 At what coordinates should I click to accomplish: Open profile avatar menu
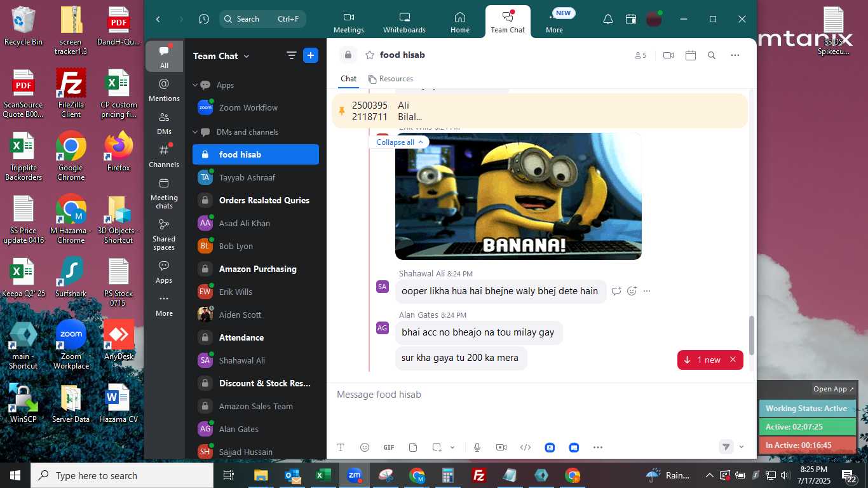654,19
